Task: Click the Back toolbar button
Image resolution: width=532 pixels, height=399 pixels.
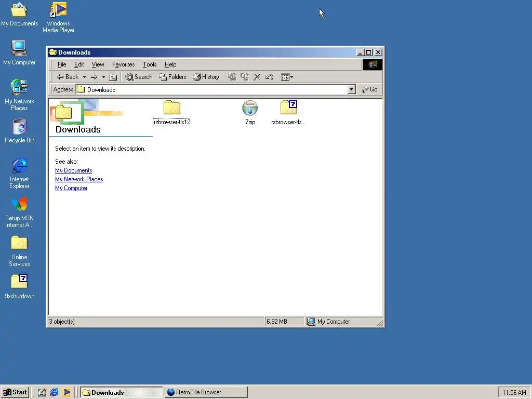Action: pos(68,77)
